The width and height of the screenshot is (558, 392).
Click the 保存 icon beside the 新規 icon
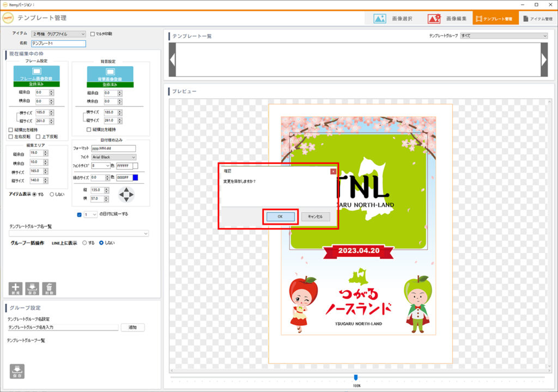click(x=33, y=288)
